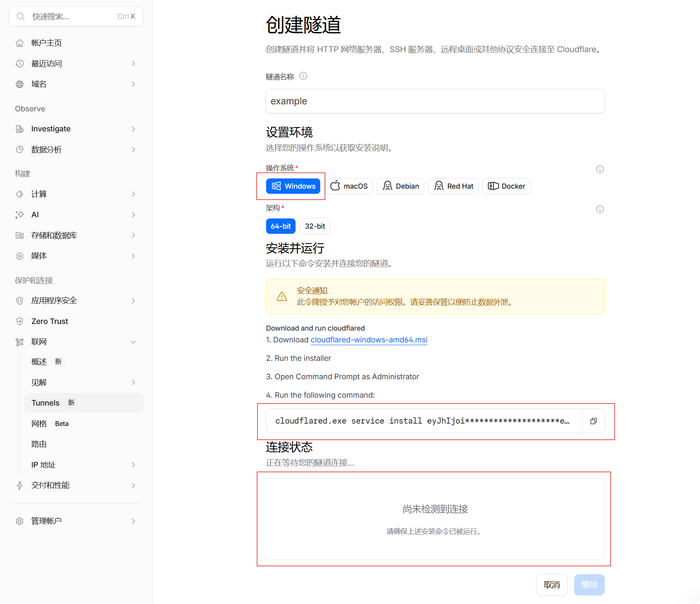This screenshot has height=604, width=700.
Task: Select Windows as operating system
Action: (x=293, y=186)
